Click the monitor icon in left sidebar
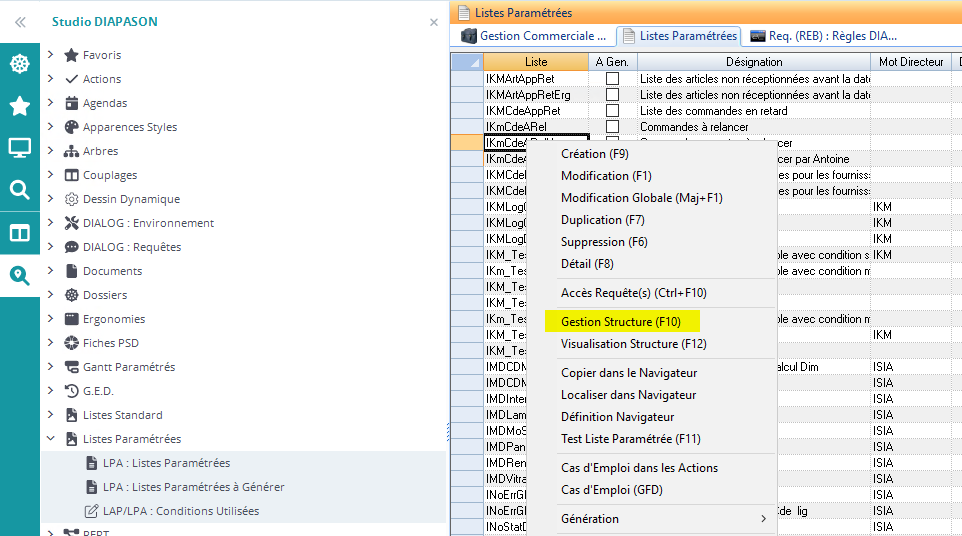This screenshot has width=962, height=536. [x=19, y=148]
